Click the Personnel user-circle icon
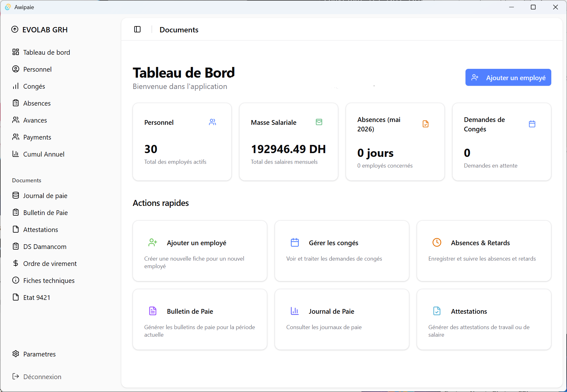567x392 pixels. point(16,69)
